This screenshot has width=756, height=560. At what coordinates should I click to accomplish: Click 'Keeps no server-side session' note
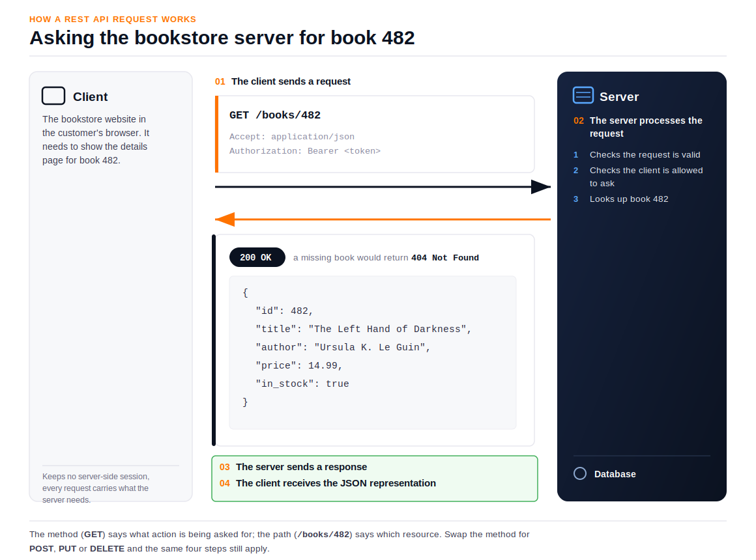tap(95, 488)
